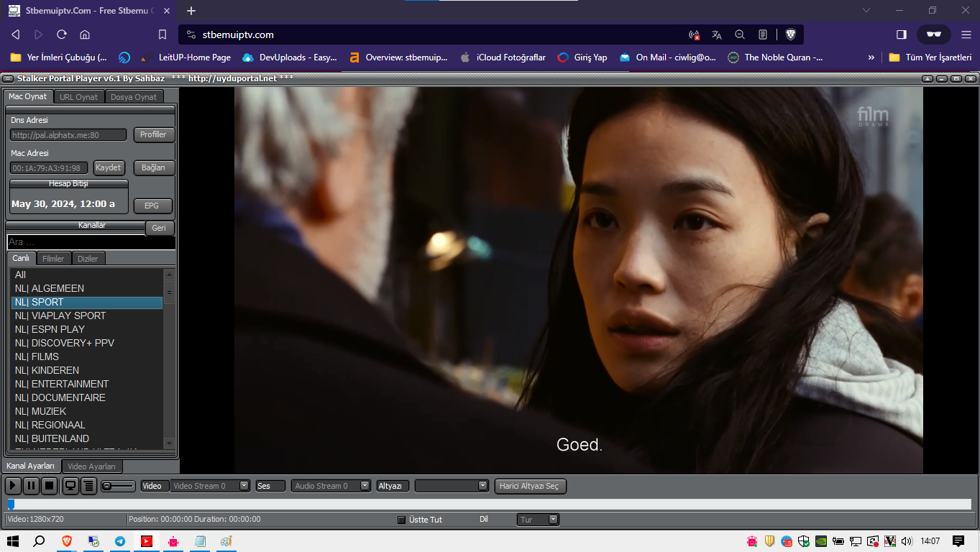Focus the Dns Adresi input field
980x552 pixels.
68,134
